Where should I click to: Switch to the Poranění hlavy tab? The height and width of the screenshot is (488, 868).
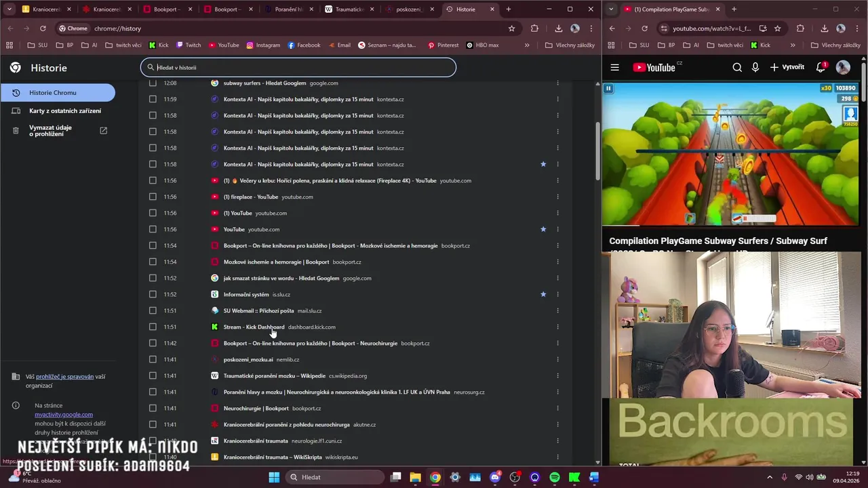point(288,9)
